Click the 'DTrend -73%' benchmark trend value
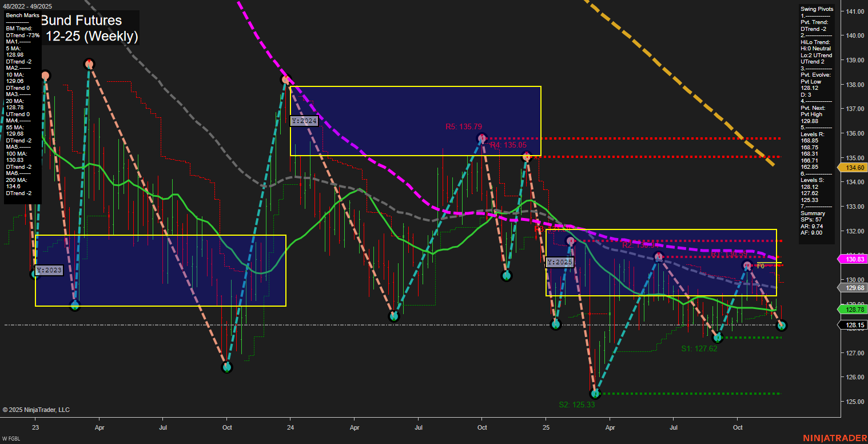Image resolution: width=868 pixels, height=444 pixels. click(23, 35)
